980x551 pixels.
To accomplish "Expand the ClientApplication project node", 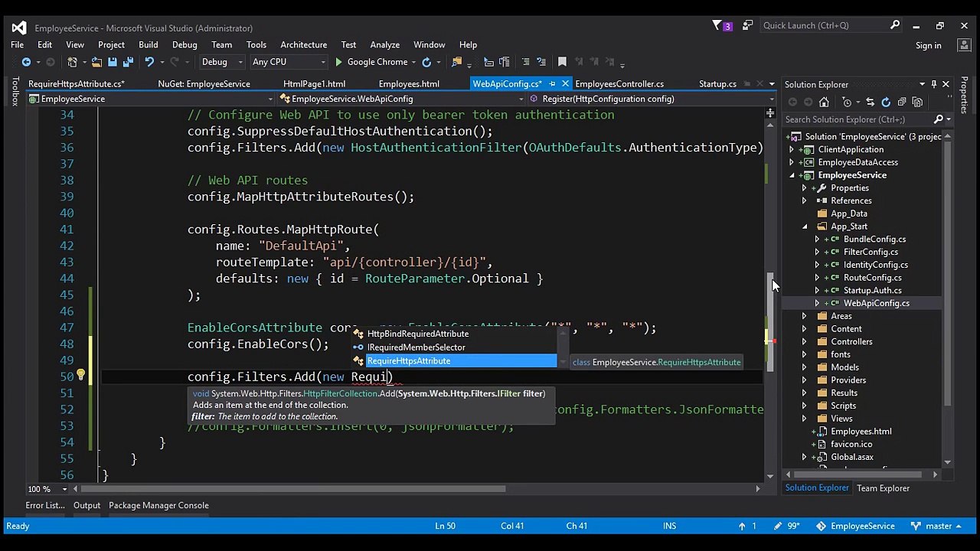I will pos(792,149).
